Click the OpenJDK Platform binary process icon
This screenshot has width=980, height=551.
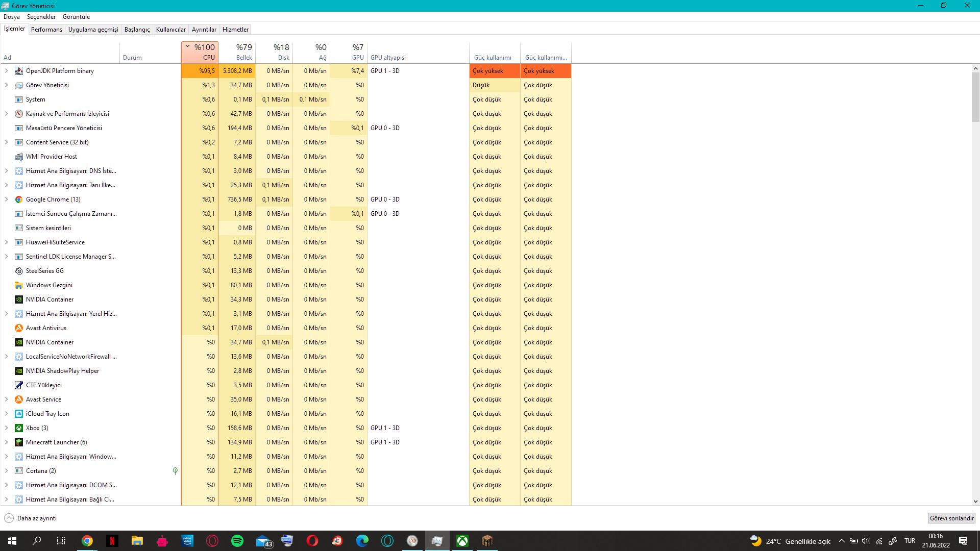[x=19, y=71]
